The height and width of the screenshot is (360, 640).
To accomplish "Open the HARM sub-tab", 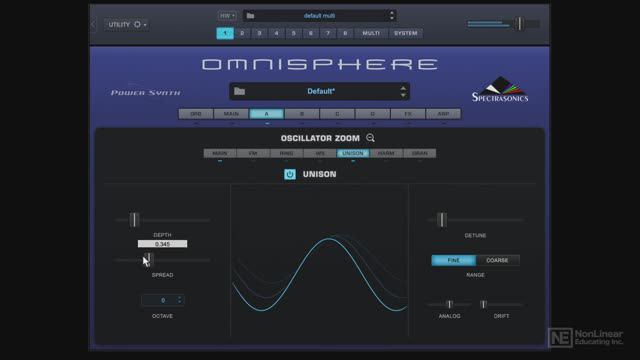I will tap(386, 153).
